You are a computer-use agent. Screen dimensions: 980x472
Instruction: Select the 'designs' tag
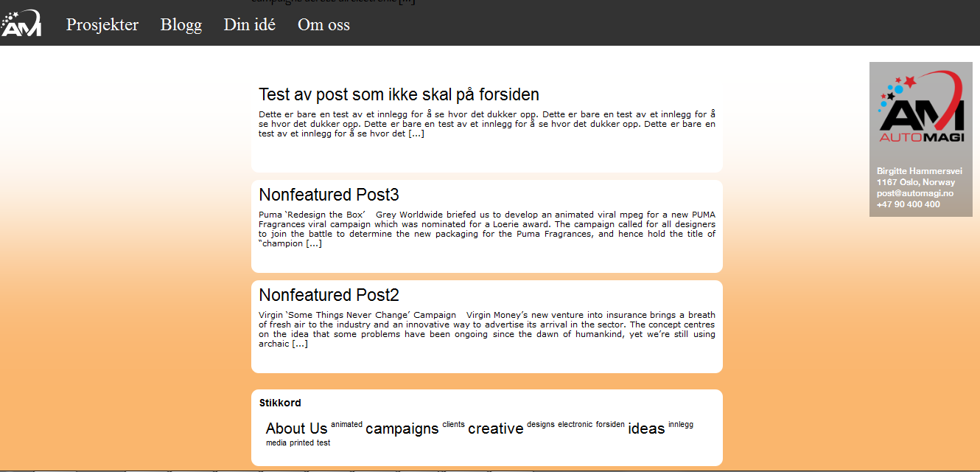tap(541, 424)
